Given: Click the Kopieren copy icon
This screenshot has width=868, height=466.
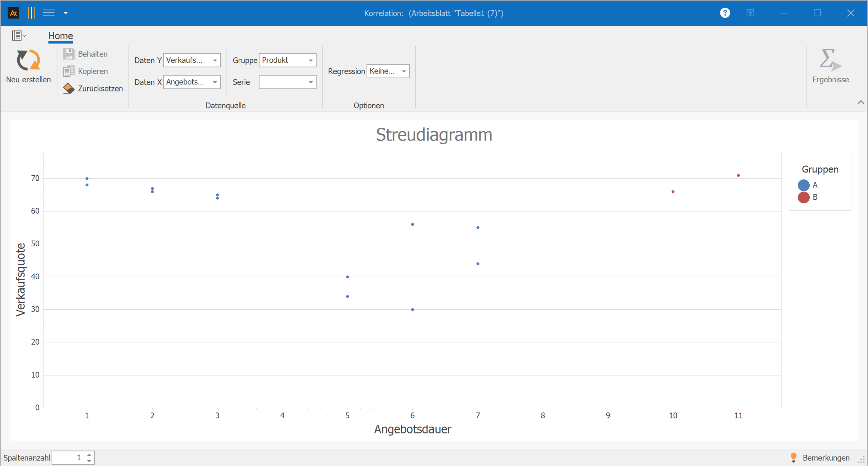Looking at the screenshot, I should [69, 71].
